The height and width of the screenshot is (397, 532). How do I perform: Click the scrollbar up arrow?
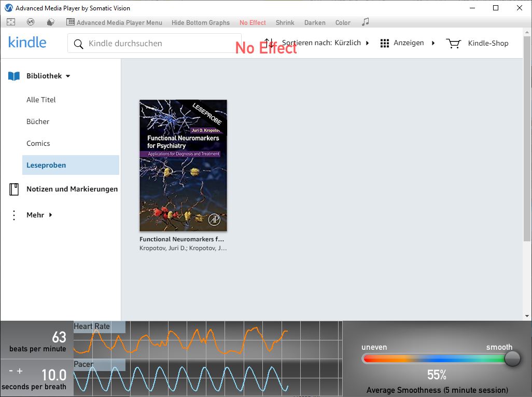pyautogui.click(x=527, y=32)
